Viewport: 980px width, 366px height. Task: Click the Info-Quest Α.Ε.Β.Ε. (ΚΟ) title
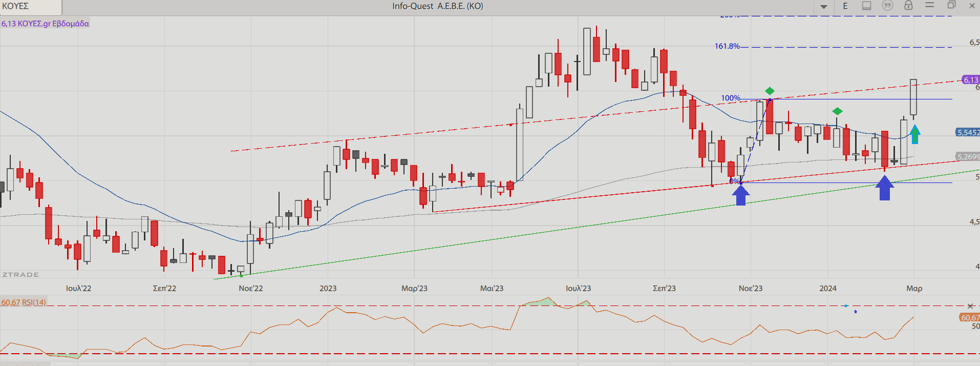click(x=438, y=6)
